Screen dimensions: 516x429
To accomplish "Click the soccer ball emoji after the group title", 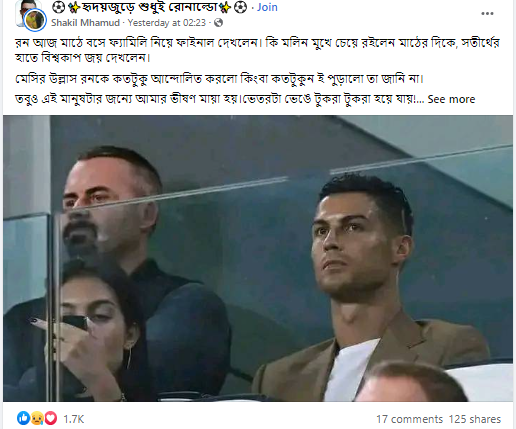I will [x=240, y=7].
